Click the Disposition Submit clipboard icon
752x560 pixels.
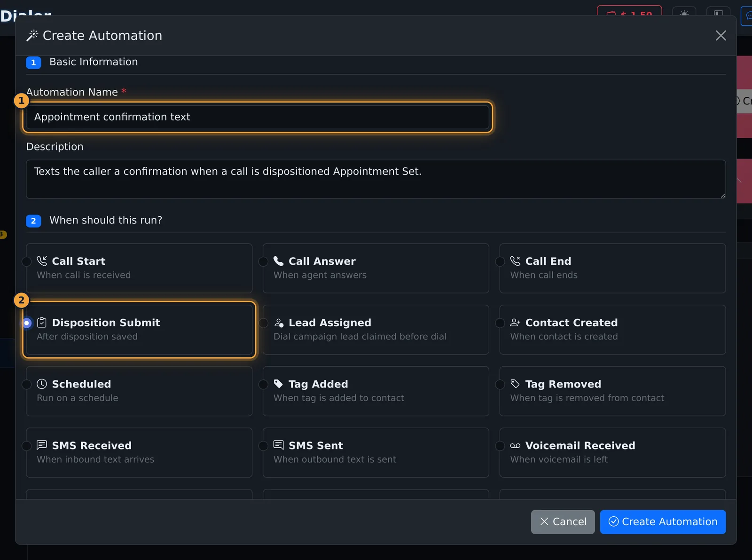(x=42, y=323)
